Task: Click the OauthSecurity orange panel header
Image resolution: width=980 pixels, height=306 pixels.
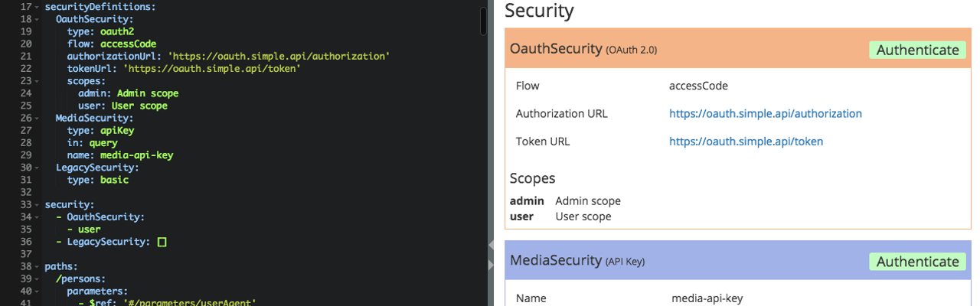Action: click(738, 49)
